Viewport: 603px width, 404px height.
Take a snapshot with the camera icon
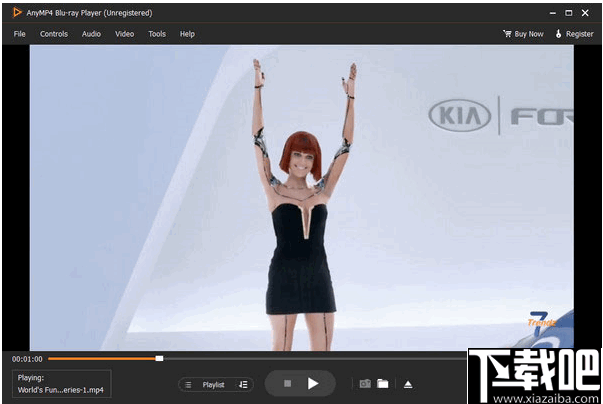[x=365, y=384]
